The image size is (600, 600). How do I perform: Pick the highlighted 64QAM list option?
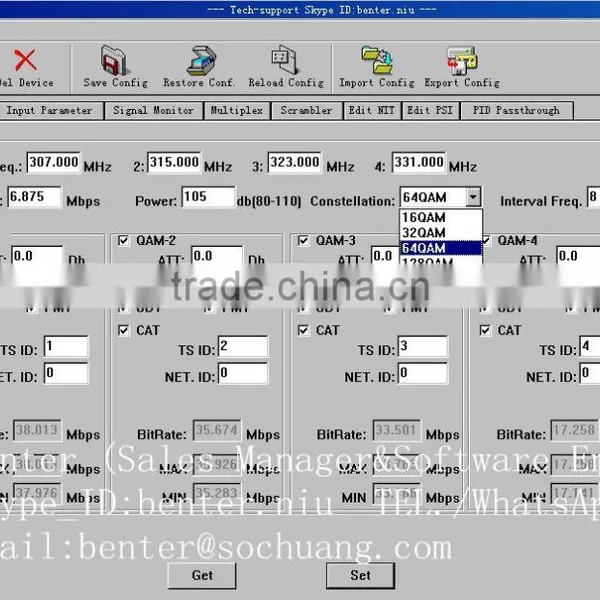pos(440,248)
